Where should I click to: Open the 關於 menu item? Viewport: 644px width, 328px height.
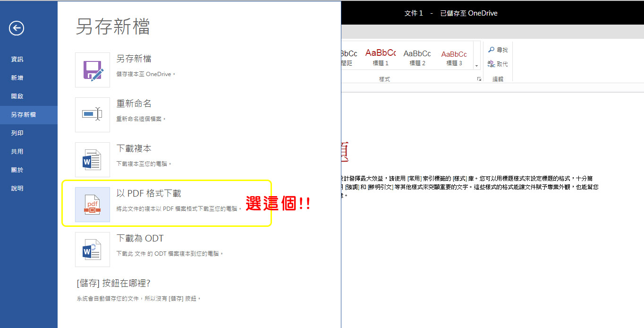tap(29, 170)
